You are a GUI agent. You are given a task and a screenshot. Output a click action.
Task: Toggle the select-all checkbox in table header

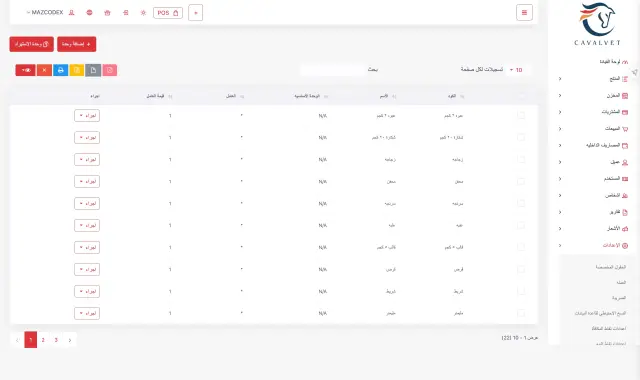tap(521, 96)
